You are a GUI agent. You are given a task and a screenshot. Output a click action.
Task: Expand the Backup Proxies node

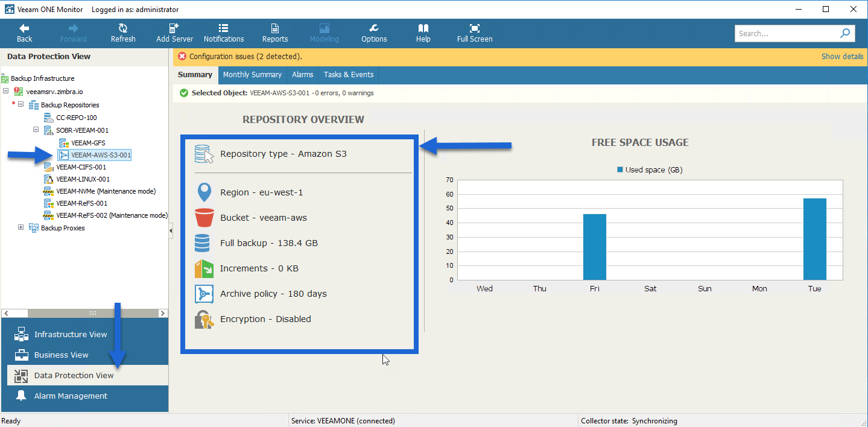tap(21, 227)
